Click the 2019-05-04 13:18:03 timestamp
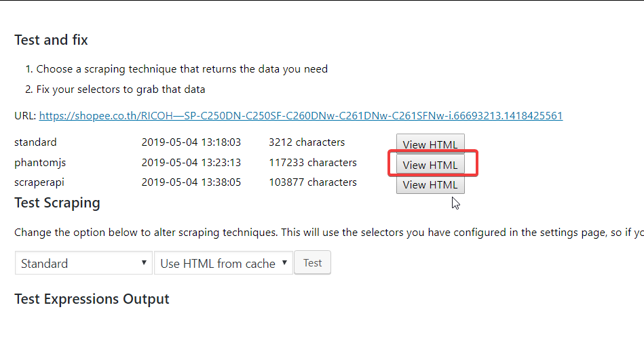Screen dimensions: 644x358 coord(191,142)
